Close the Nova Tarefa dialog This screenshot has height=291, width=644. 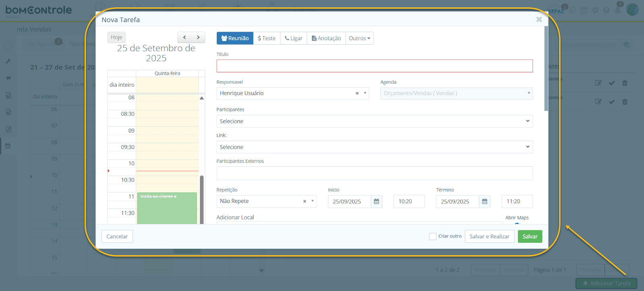click(x=539, y=19)
